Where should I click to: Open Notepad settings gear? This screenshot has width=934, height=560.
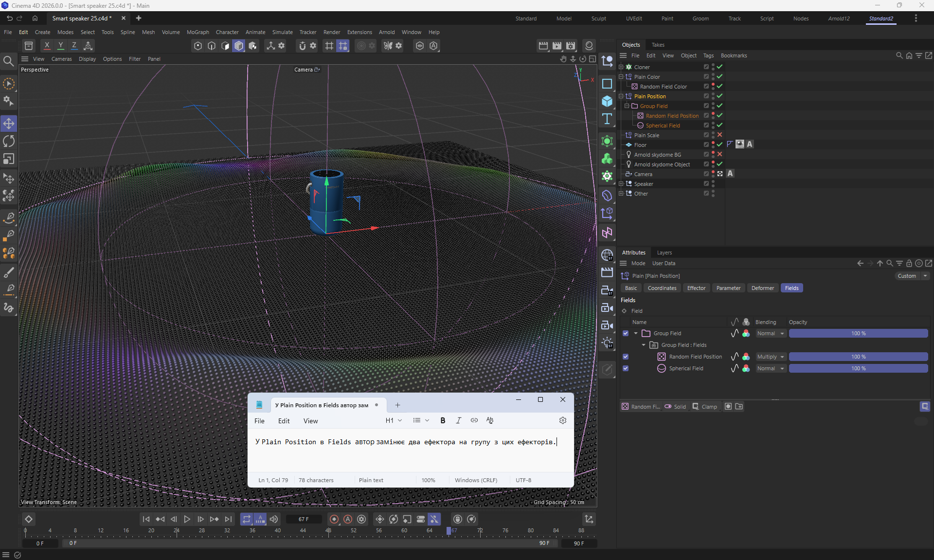[563, 420]
